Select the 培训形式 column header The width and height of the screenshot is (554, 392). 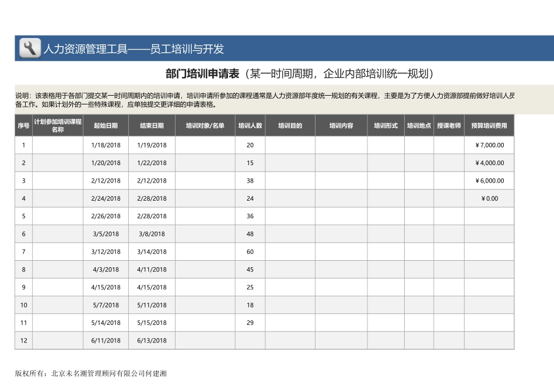[386, 125]
